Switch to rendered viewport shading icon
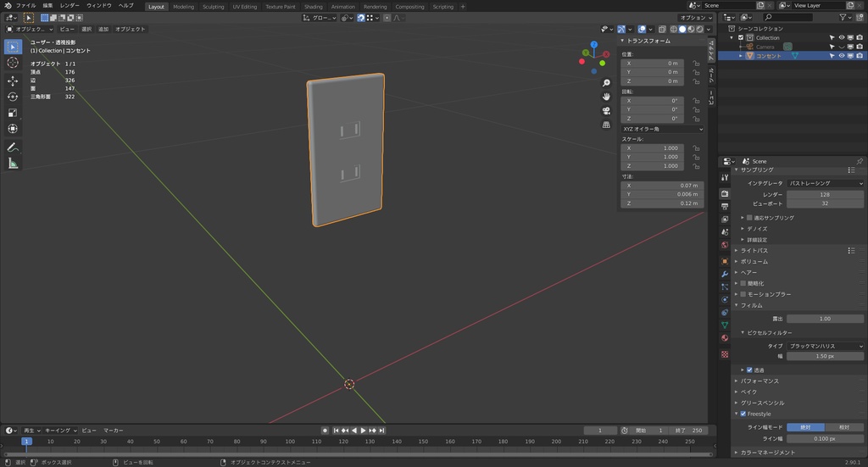 coord(698,29)
